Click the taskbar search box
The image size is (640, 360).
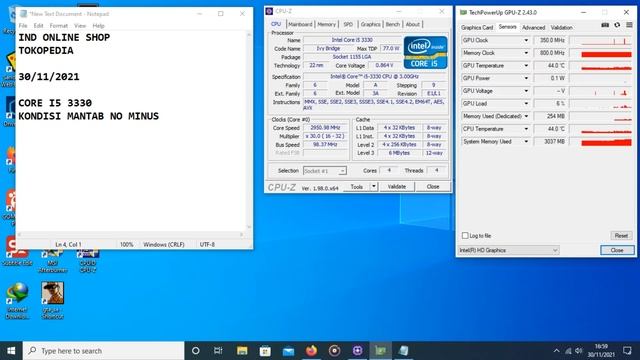click(104, 351)
